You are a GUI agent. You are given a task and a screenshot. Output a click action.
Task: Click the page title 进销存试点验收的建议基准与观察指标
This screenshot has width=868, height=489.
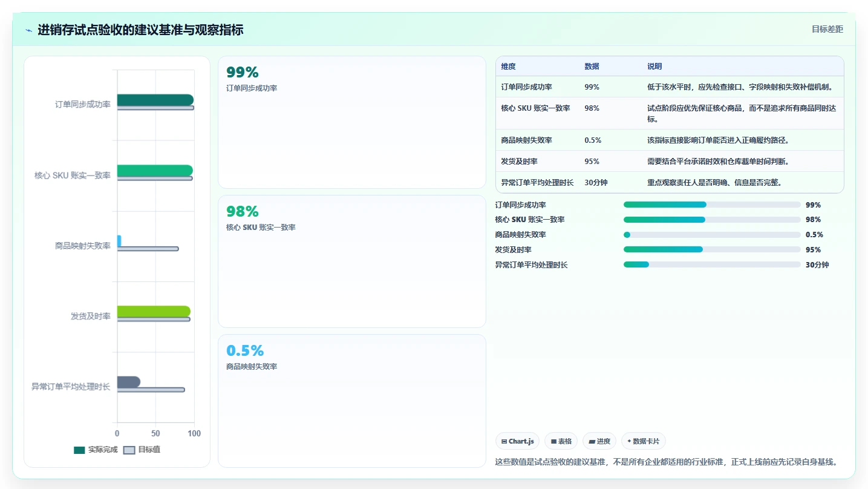point(140,30)
